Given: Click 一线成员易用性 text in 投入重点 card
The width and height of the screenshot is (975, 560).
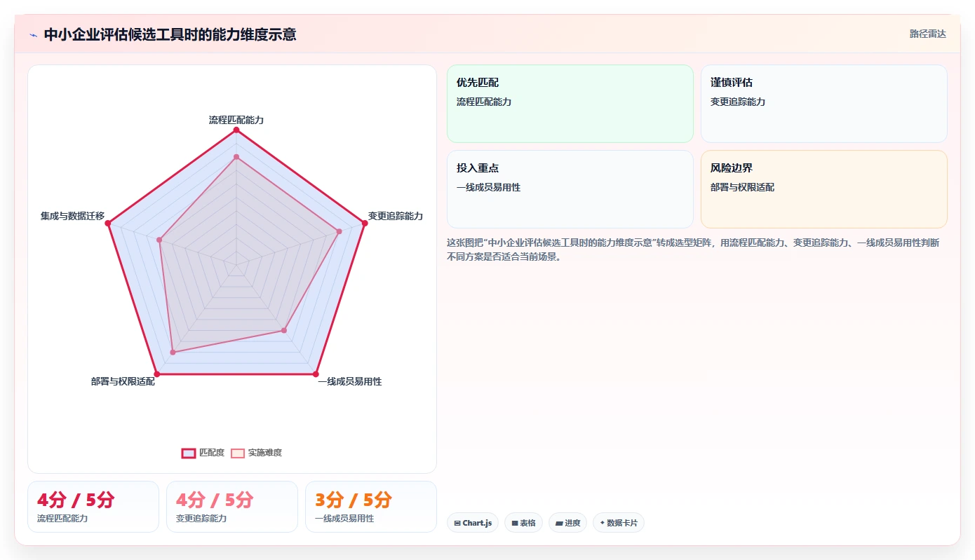Looking at the screenshot, I should [x=488, y=187].
